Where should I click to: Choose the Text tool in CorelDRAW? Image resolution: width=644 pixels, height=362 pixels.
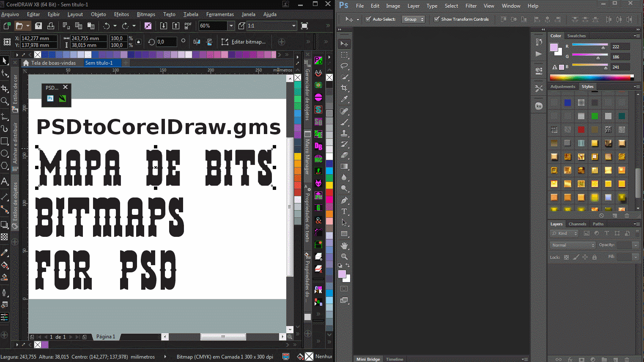pos(5,181)
